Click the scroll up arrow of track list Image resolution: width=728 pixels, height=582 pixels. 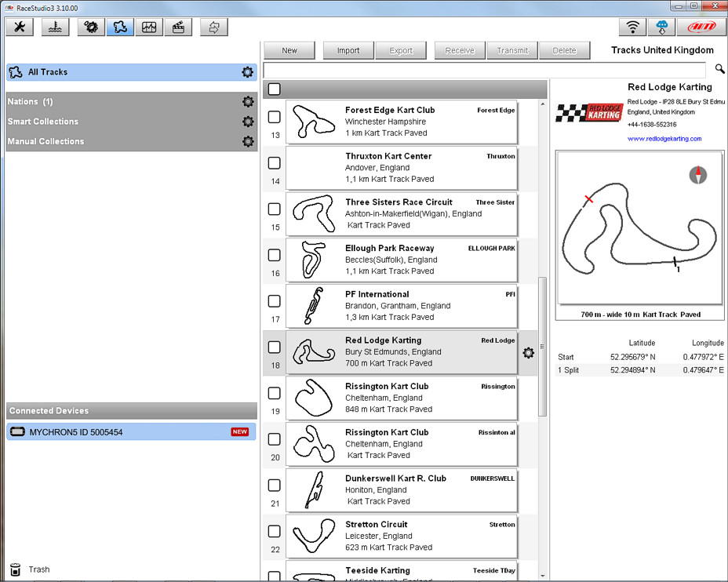click(542, 104)
